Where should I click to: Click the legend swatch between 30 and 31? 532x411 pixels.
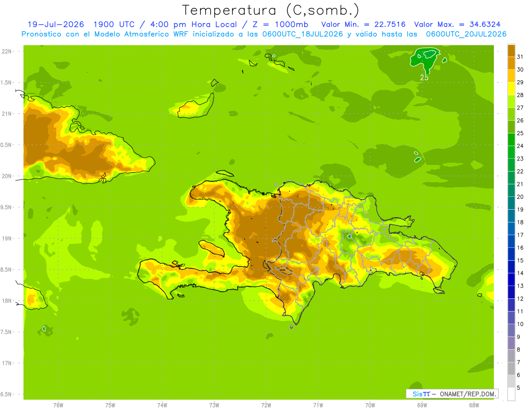point(511,63)
